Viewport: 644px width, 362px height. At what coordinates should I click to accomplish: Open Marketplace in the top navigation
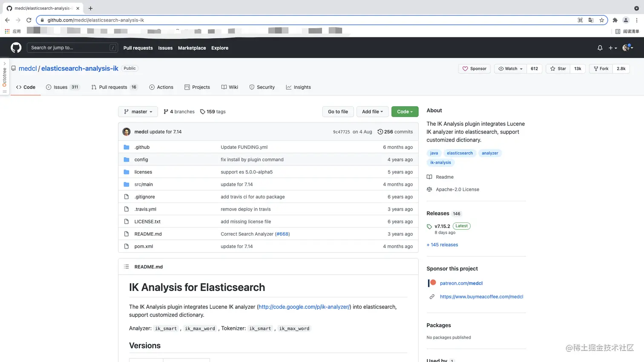(x=192, y=48)
